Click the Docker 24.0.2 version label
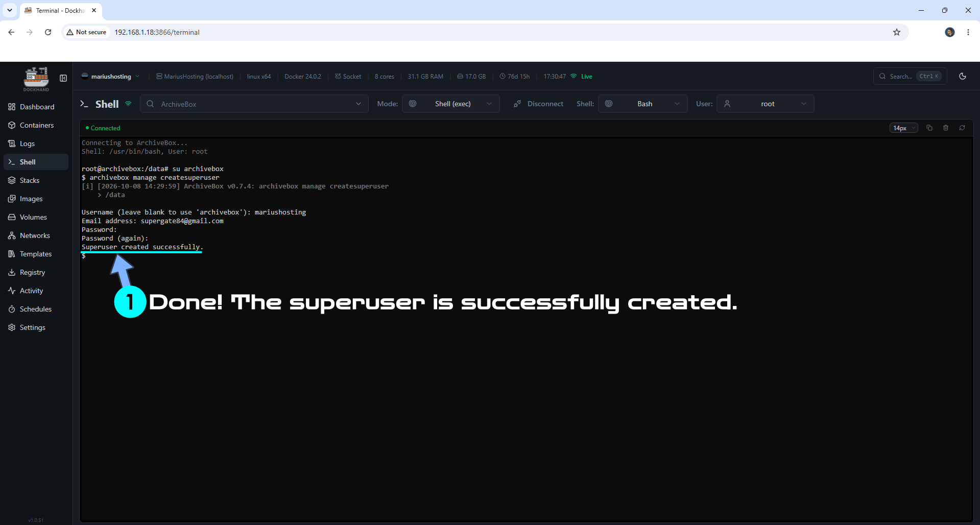This screenshot has width=980, height=525. click(x=303, y=77)
